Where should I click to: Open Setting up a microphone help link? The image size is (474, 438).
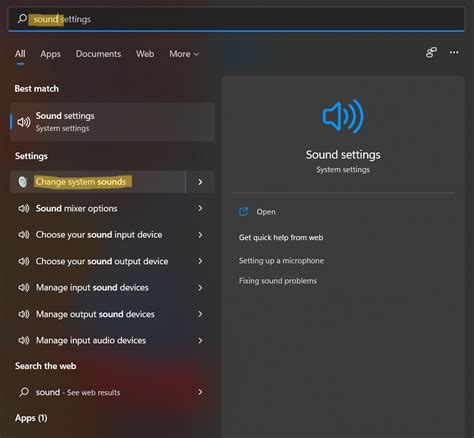coord(281,261)
